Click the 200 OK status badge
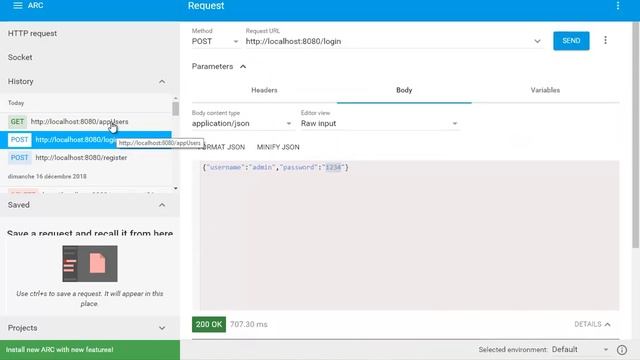 point(209,324)
